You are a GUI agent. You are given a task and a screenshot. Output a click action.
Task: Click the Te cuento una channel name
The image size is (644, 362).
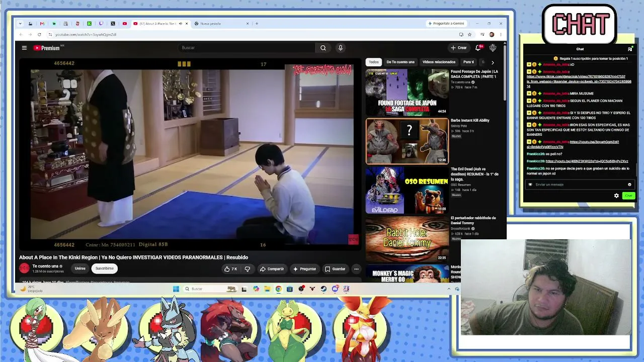point(45,266)
